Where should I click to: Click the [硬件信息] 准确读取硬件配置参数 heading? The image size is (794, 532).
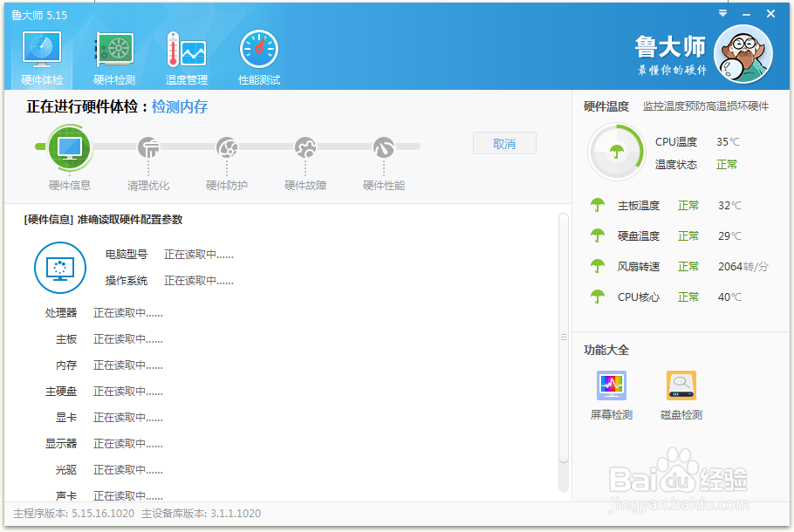coord(103,220)
